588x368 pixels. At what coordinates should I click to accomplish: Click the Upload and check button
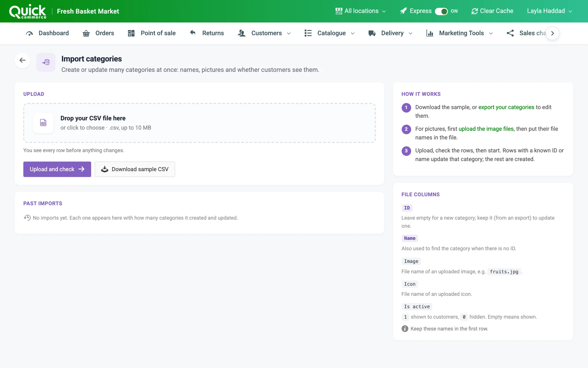point(57,169)
